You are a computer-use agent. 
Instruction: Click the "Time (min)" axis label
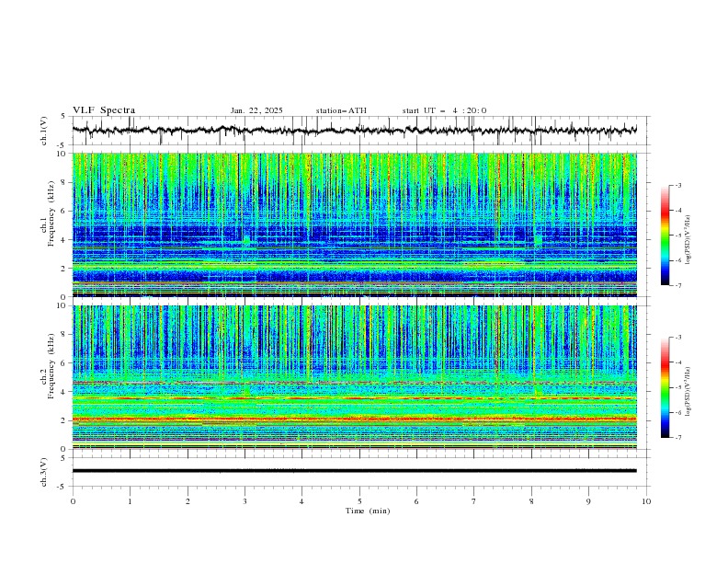[368, 511]
